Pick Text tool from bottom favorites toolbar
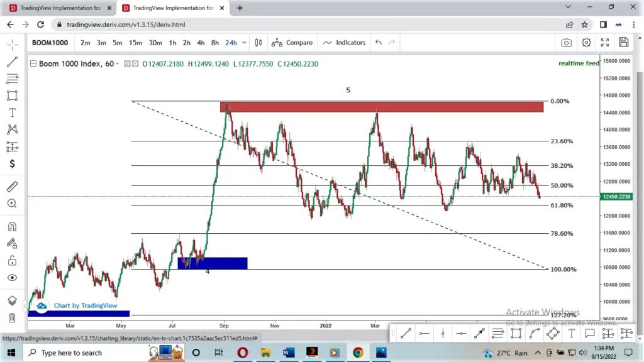The image size is (644, 362). pyautogui.click(x=571, y=334)
